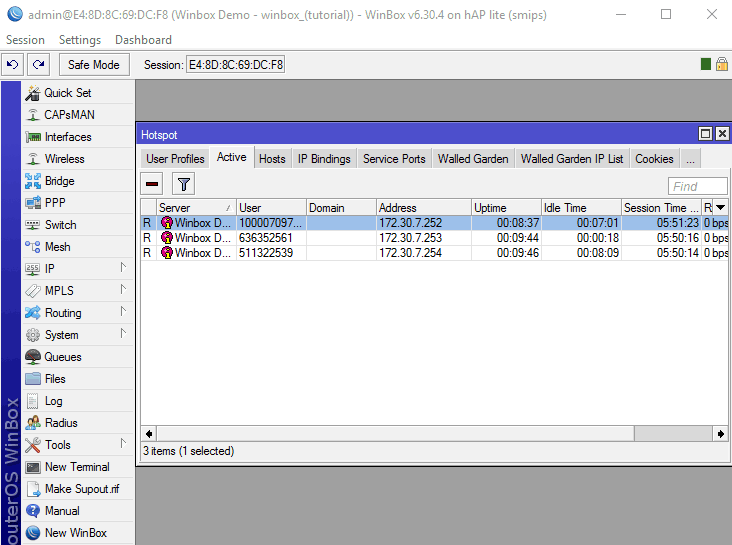The height and width of the screenshot is (545, 732).
Task: Open the Manual help icon
Action: pyautogui.click(x=33, y=511)
